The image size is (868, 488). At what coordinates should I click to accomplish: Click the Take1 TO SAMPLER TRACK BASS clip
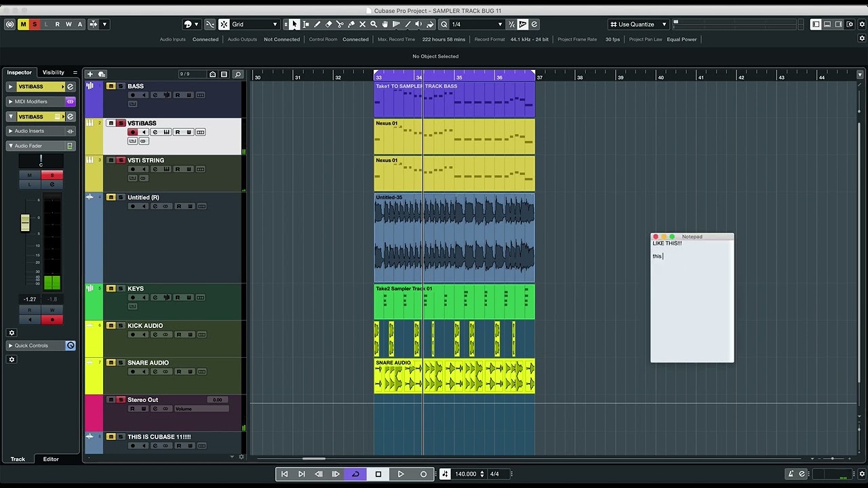coord(454,100)
